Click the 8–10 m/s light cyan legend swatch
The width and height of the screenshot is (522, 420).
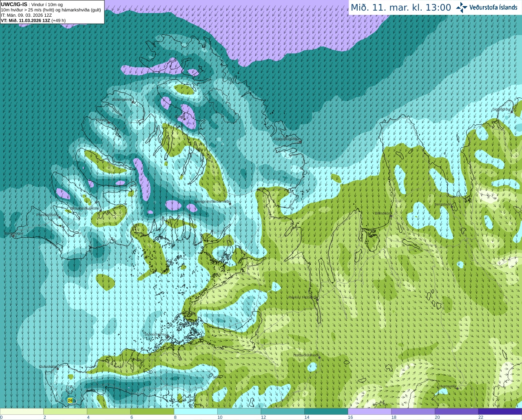tap(196, 411)
